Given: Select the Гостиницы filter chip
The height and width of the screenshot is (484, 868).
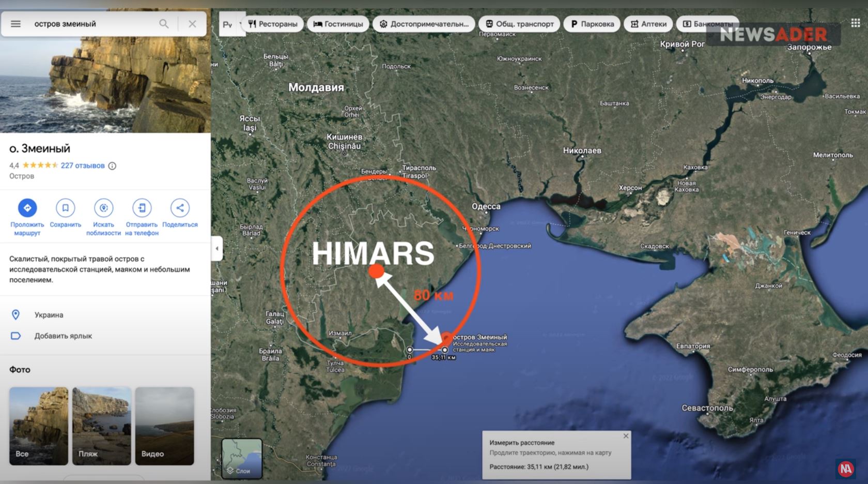Looking at the screenshot, I should (338, 24).
